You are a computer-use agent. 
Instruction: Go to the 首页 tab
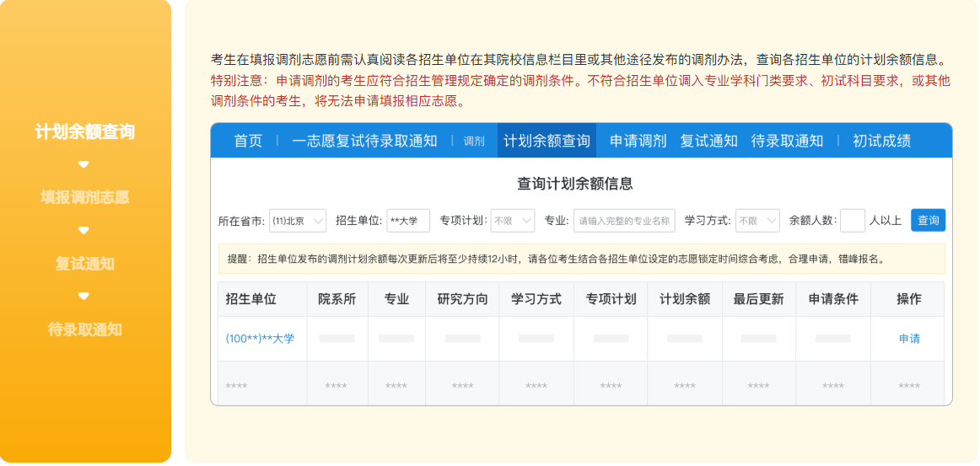(x=248, y=141)
